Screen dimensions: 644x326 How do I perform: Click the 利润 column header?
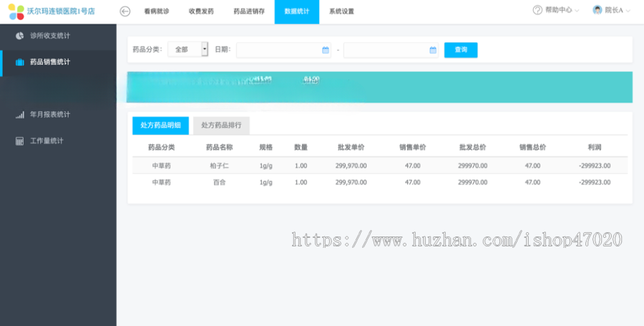click(x=595, y=147)
